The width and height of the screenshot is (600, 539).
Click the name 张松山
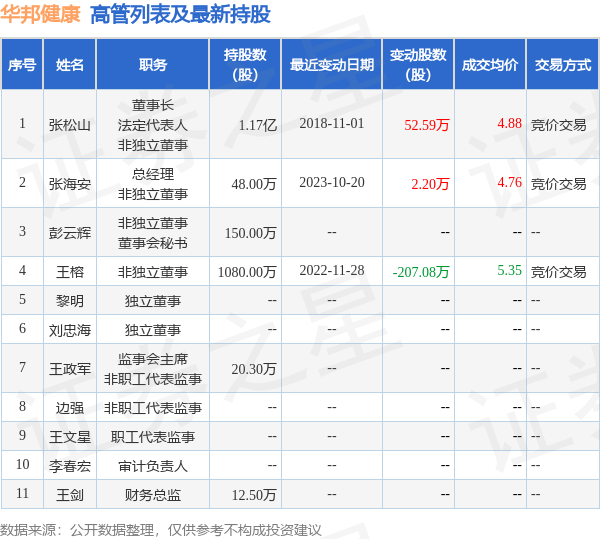click(x=70, y=125)
